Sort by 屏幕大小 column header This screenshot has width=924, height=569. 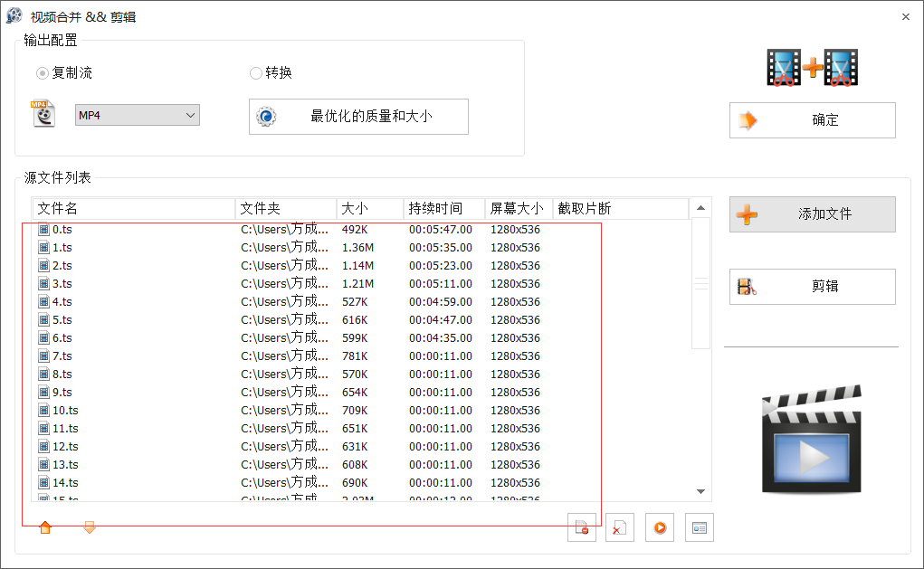519,209
